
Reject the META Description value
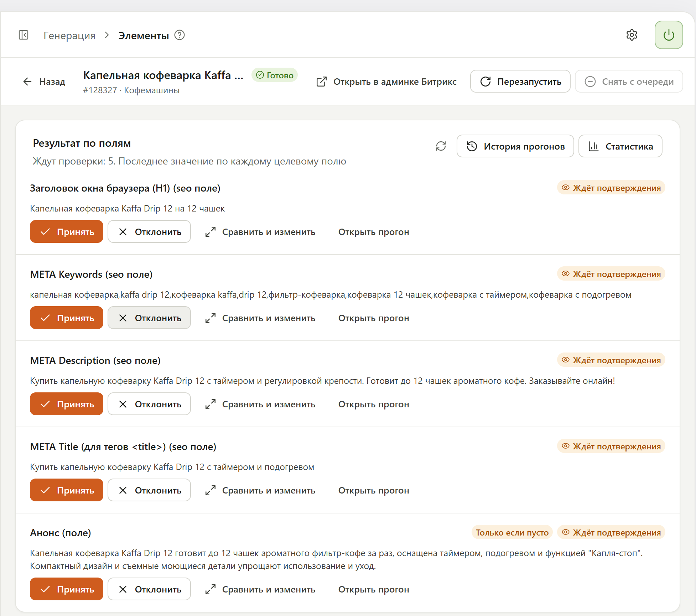(x=149, y=404)
